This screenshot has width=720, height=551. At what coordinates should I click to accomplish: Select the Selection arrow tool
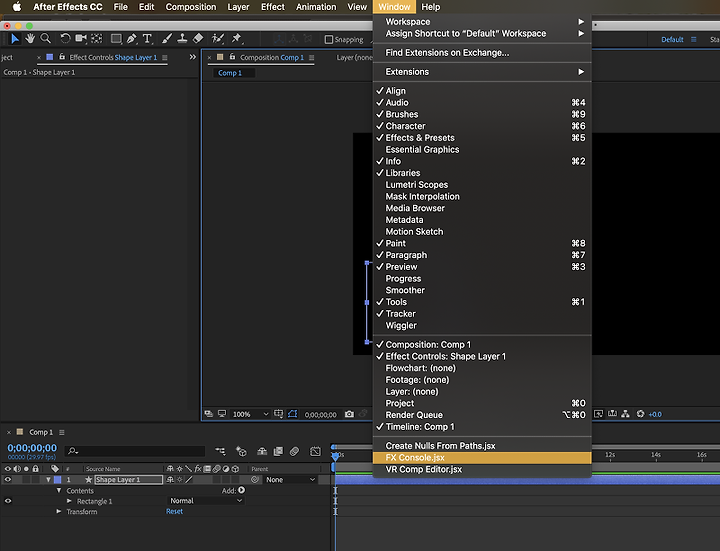point(15,39)
